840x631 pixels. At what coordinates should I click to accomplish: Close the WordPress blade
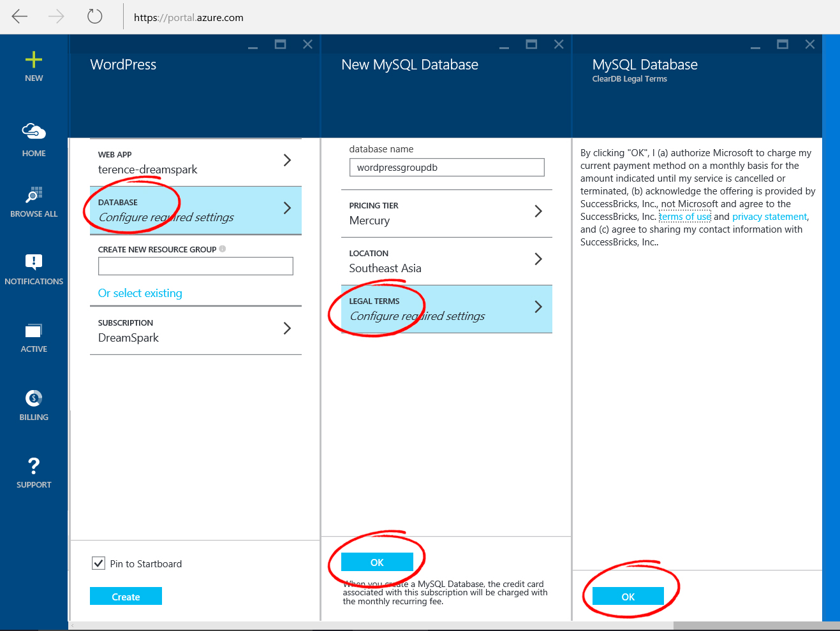pos(307,44)
